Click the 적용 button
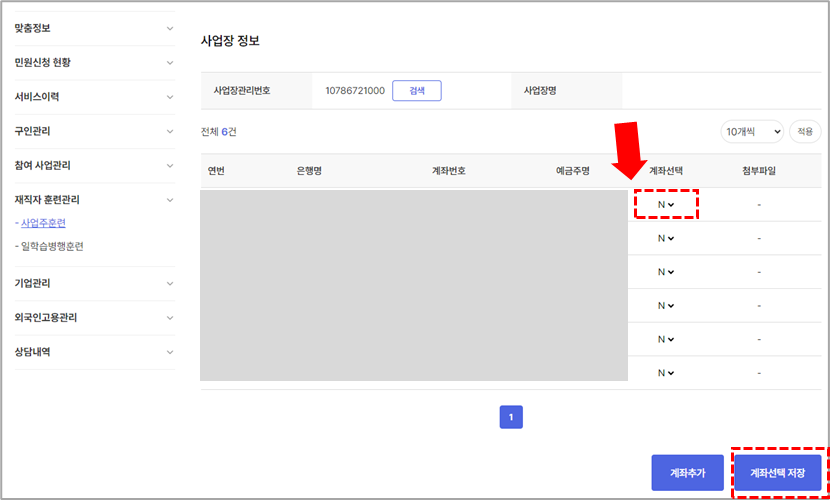The image size is (830, 500). 805,131
